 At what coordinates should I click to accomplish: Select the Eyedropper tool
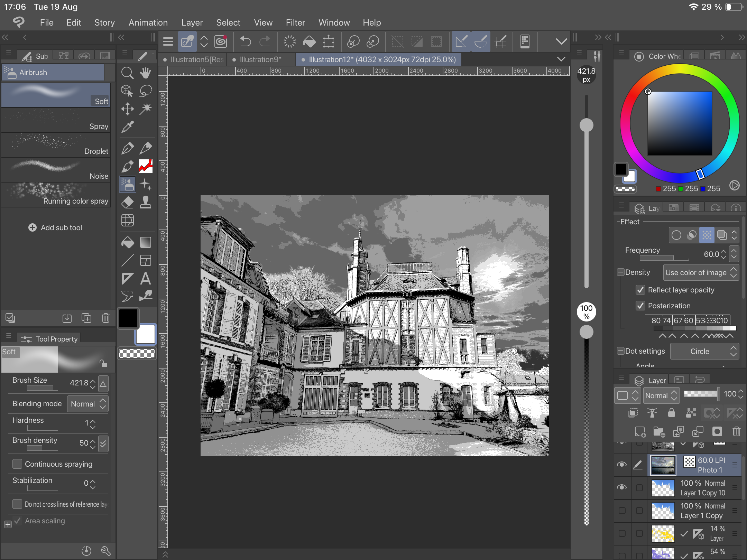click(127, 127)
